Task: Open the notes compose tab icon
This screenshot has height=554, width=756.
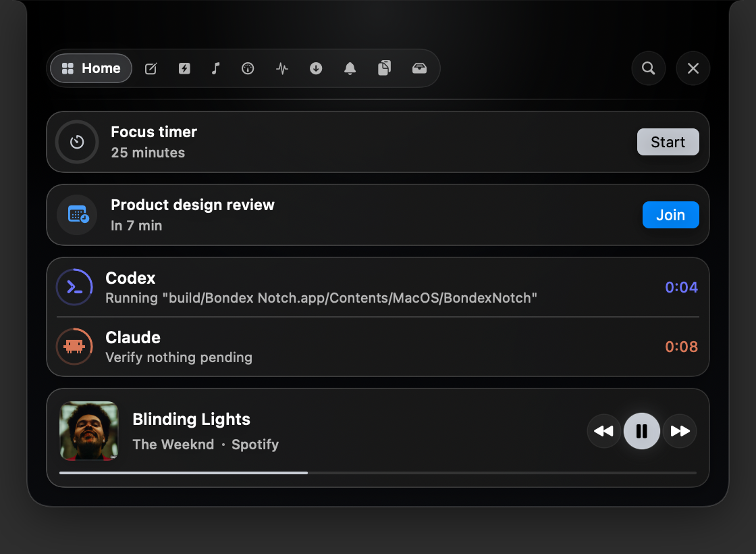Action: point(151,68)
